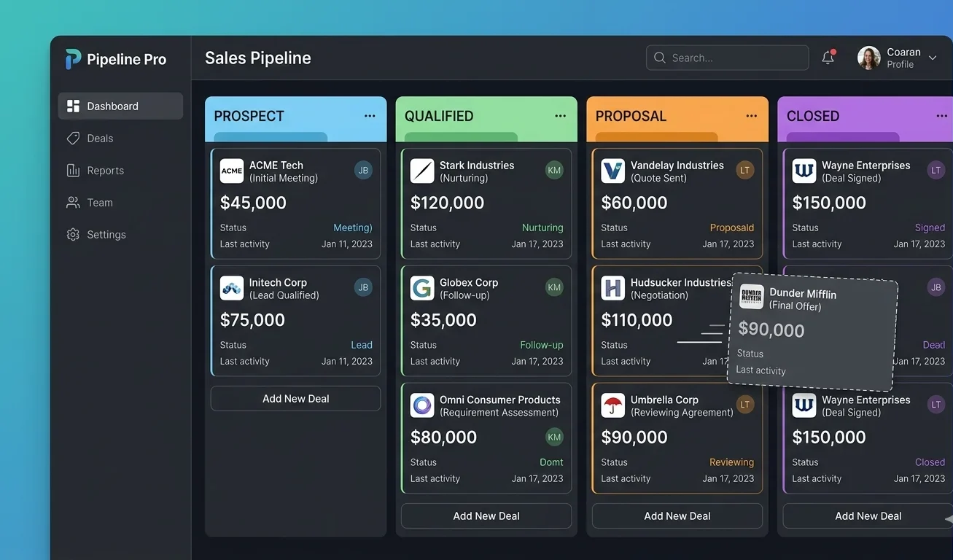Click the notification bell icon
Viewport: 953px width, 560px height.
[828, 56]
